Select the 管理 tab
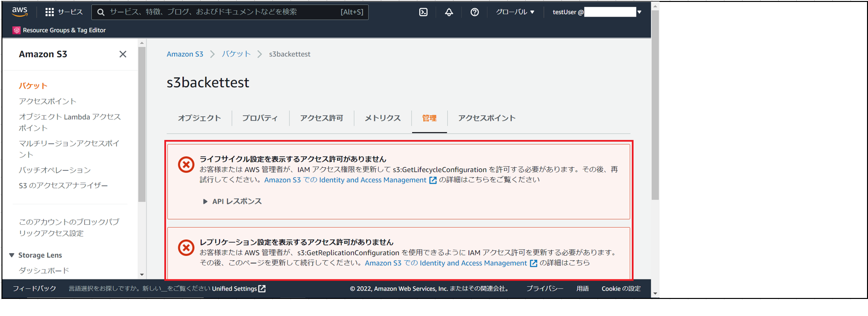The height and width of the screenshot is (316, 868). (429, 118)
